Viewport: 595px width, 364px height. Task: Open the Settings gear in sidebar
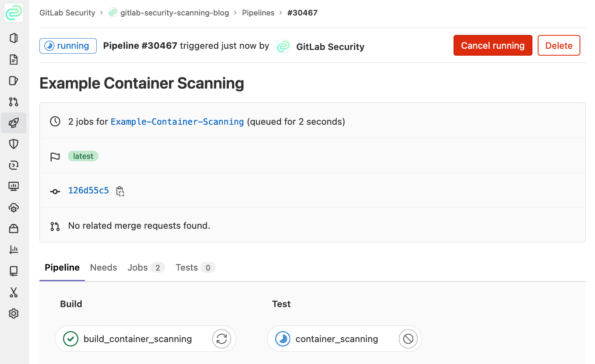click(x=14, y=313)
